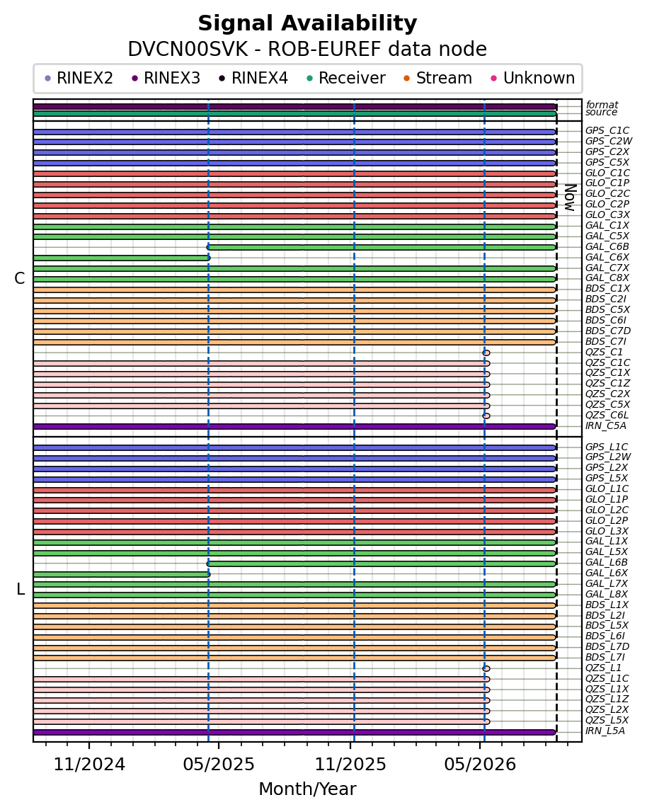The height and width of the screenshot is (812, 647).
Task: Click the BDS_C1X signal label
Action: point(607,288)
